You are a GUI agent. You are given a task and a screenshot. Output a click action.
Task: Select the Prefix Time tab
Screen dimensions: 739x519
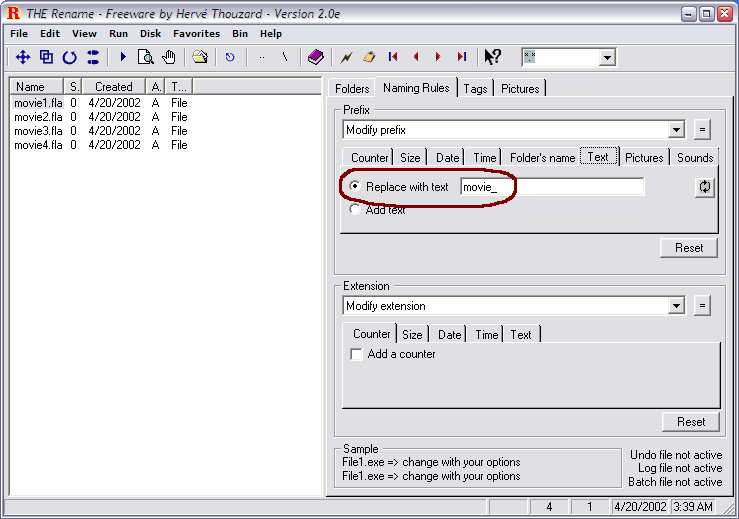tap(484, 158)
